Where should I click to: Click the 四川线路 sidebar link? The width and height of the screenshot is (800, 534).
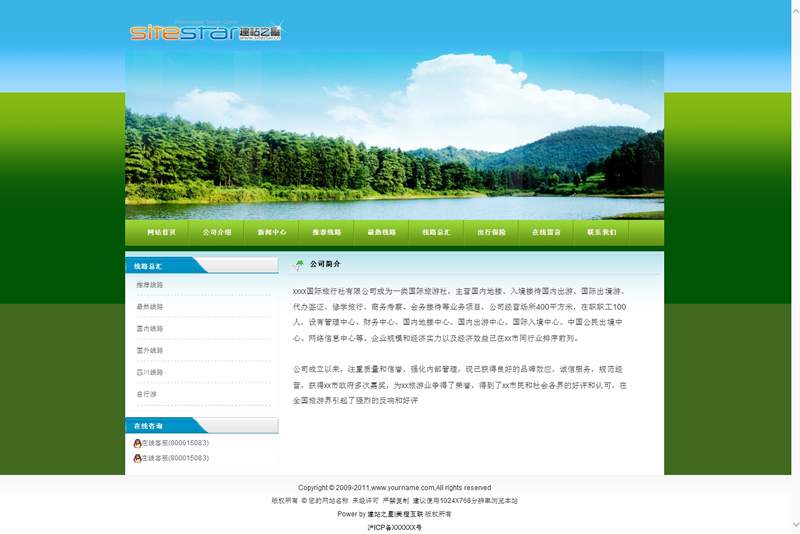[151, 372]
